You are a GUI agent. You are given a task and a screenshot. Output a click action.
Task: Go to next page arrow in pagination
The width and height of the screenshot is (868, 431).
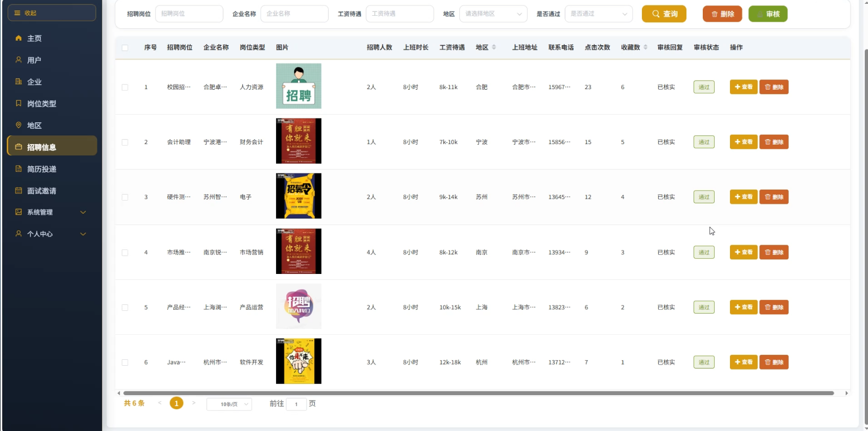point(193,403)
